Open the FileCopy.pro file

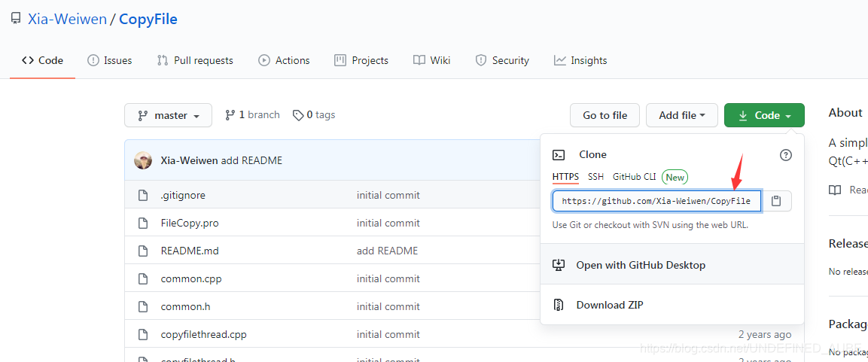[x=190, y=223]
